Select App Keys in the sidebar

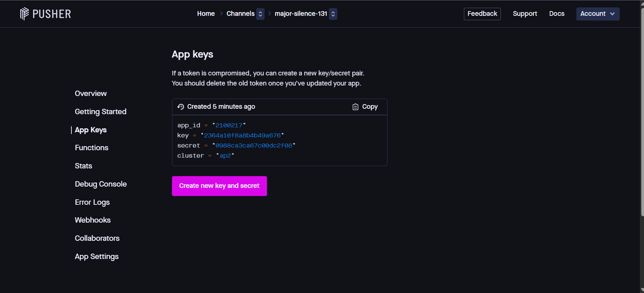point(91,130)
